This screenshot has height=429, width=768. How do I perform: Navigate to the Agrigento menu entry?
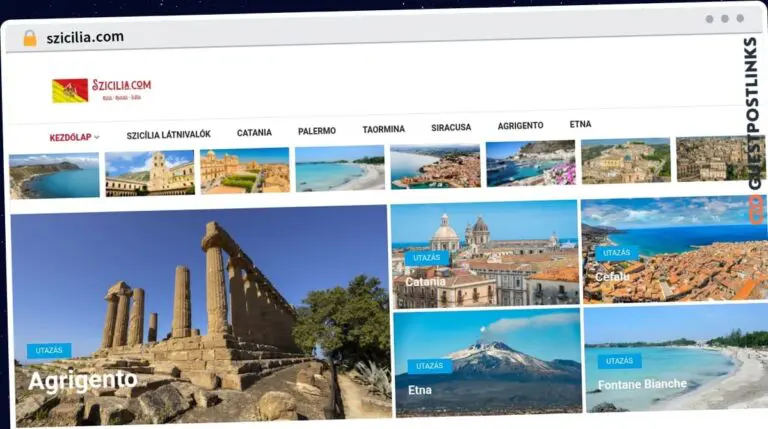click(x=520, y=126)
